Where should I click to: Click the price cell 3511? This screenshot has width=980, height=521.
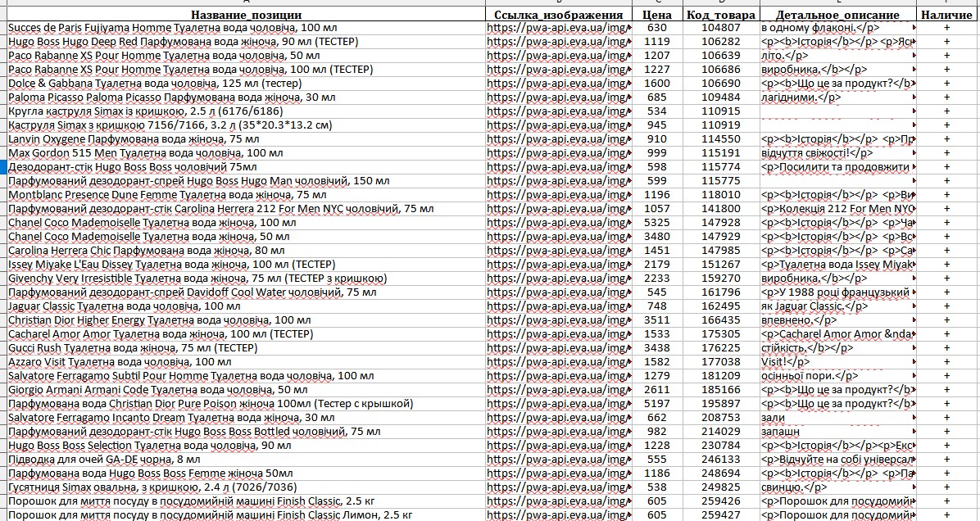coord(657,319)
